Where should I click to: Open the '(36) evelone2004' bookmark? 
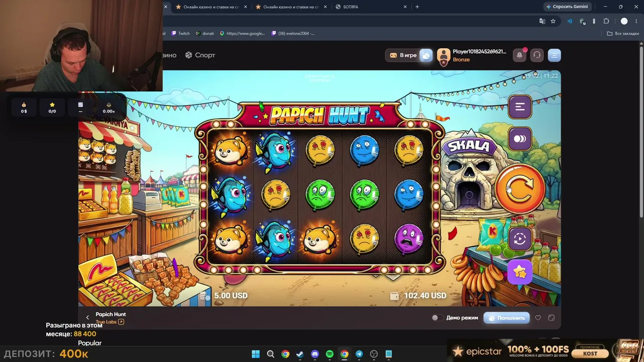click(x=293, y=33)
